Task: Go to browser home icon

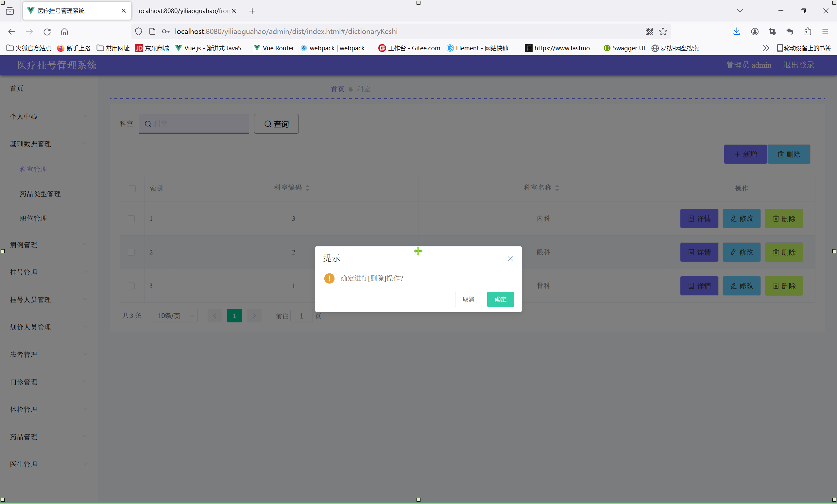Action: [64, 32]
